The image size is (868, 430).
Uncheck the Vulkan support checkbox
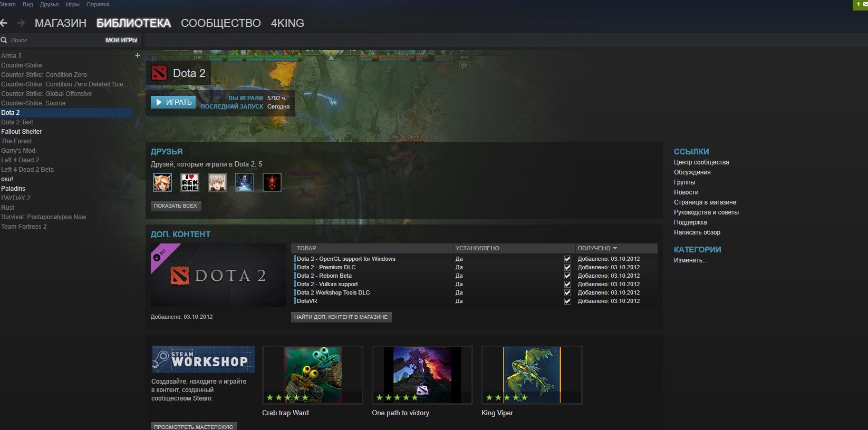click(x=567, y=284)
